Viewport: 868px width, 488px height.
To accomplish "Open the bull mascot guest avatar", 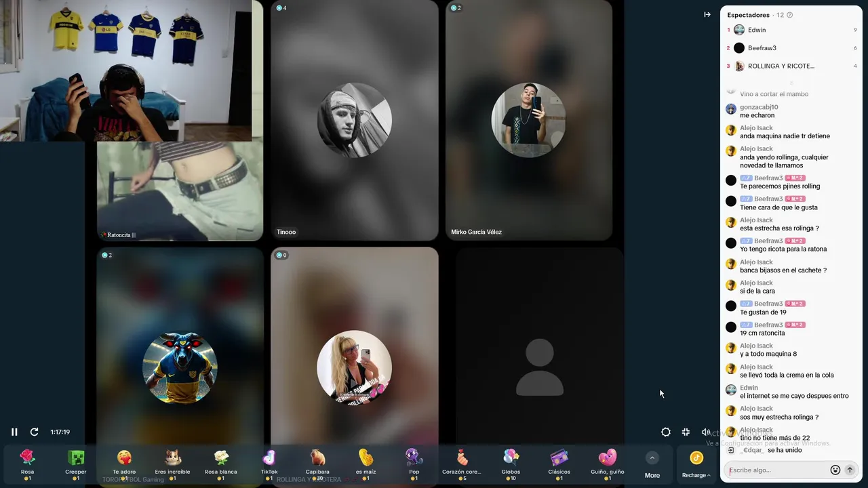I will tap(180, 367).
